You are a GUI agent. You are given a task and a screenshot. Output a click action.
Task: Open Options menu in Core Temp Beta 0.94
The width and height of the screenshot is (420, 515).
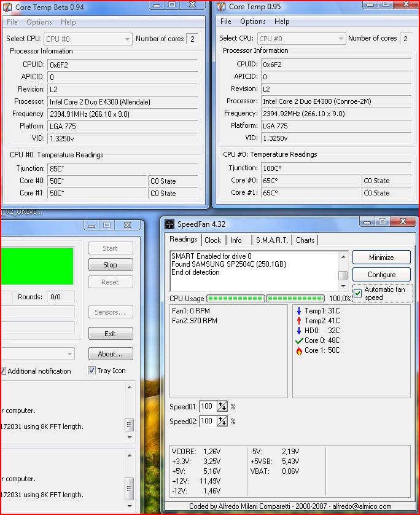[x=39, y=22]
